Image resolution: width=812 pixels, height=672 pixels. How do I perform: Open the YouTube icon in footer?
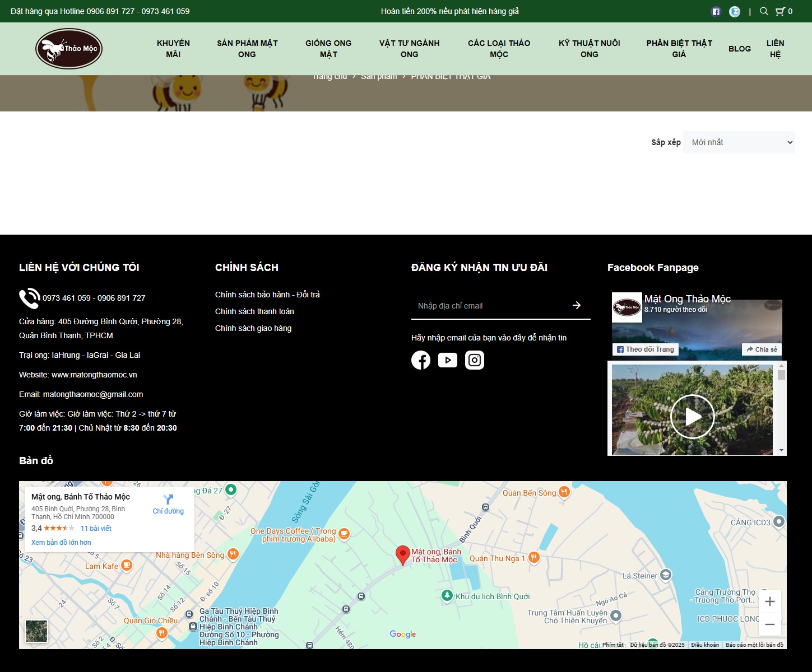tap(447, 360)
